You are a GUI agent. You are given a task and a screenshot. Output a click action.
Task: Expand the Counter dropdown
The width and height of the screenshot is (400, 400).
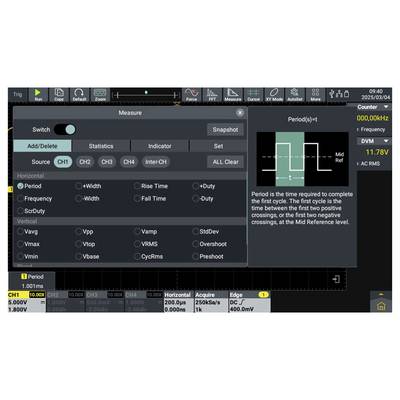pyautogui.click(x=373, y=107)
